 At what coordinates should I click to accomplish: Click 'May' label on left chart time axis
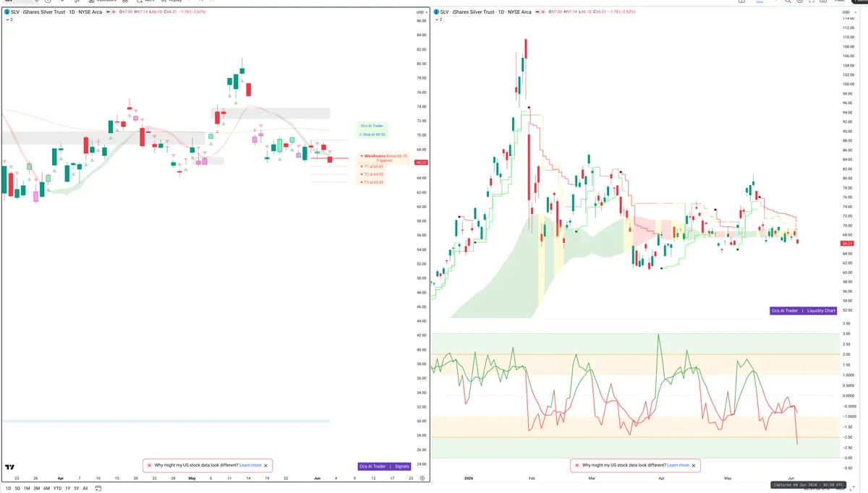[192, 478]
